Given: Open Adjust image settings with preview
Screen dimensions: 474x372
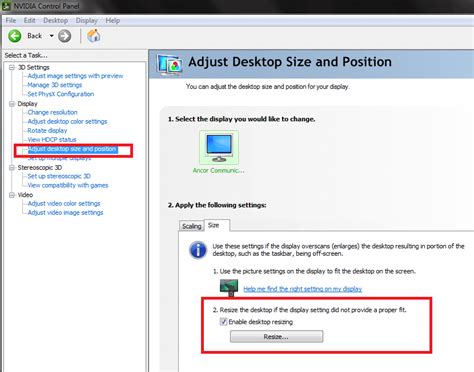Looking at the screenshot, I should click(75, 76).
